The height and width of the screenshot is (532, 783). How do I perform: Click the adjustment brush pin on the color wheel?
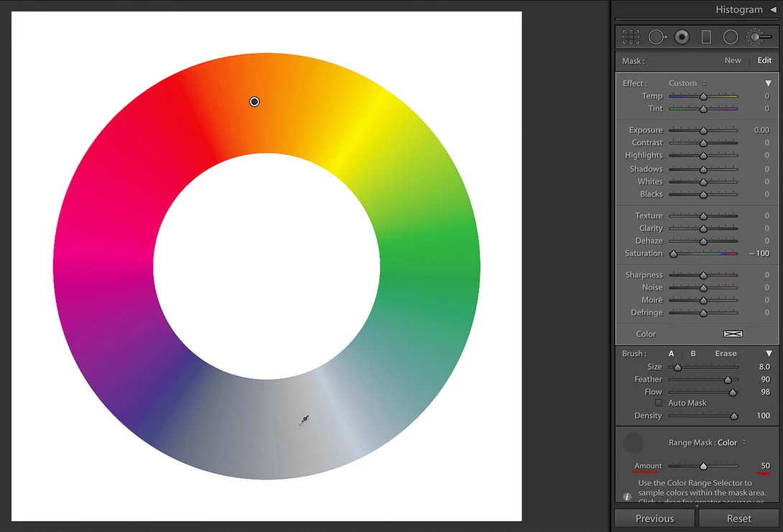tap(254, 102)
